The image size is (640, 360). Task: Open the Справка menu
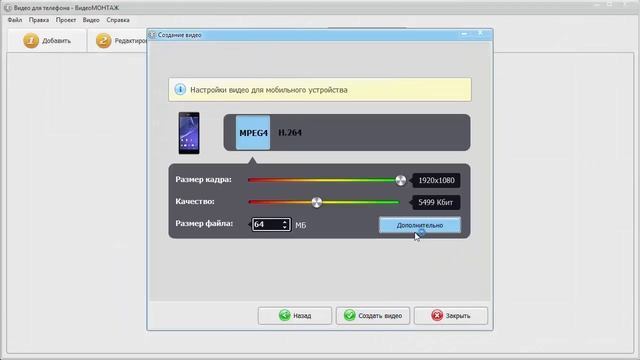118,20
